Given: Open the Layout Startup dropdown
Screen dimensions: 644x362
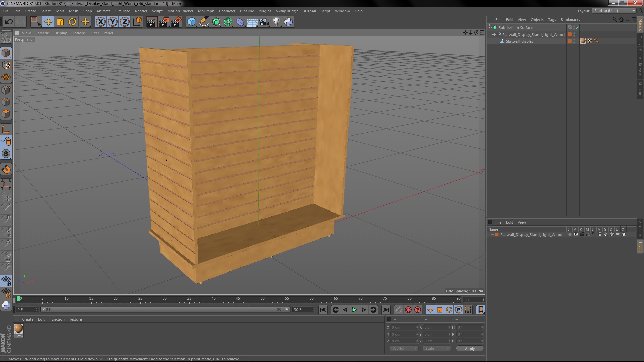Looking at the screenshot, I should (x=614, y=11).
